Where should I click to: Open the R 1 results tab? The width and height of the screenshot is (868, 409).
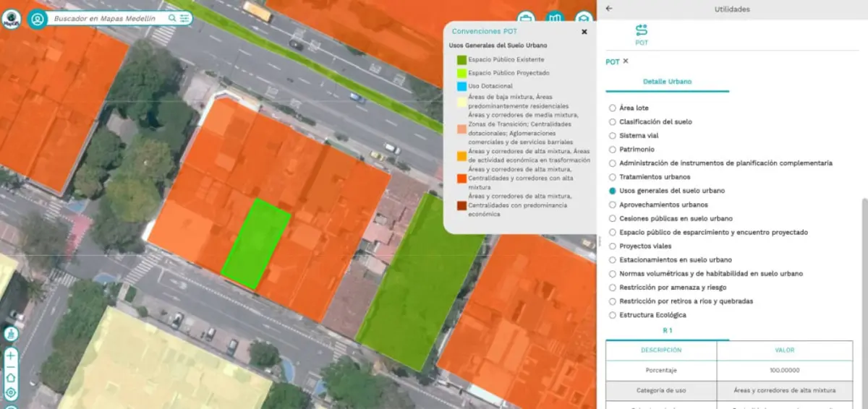[x=667, y=330]
